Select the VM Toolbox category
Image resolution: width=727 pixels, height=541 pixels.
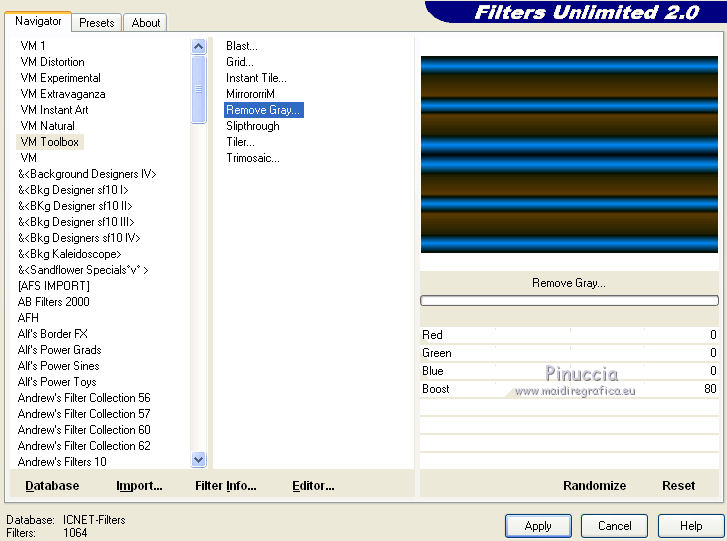coord(50,142)
